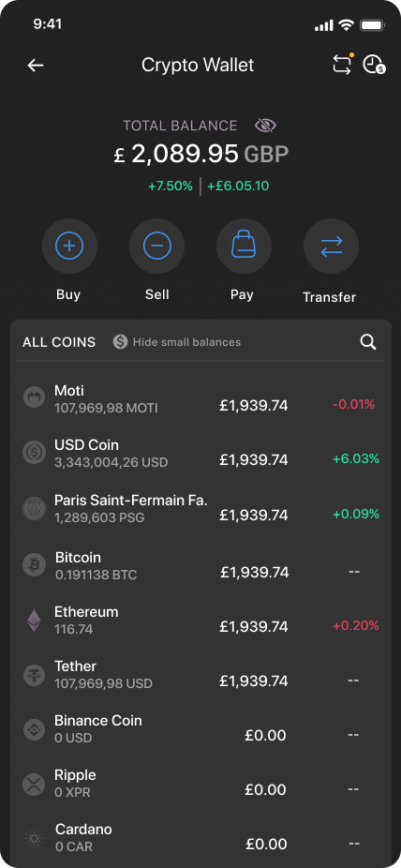Tap the Transfer arrows icon

pyautogui.click(x=332, y=246)
